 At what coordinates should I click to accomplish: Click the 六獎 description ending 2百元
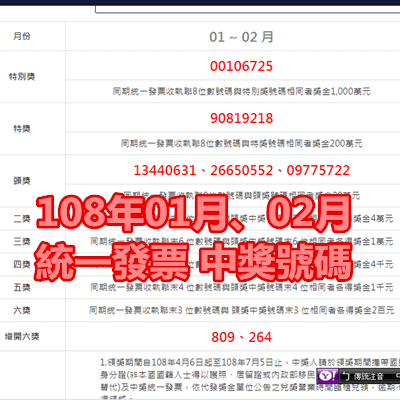241,310
